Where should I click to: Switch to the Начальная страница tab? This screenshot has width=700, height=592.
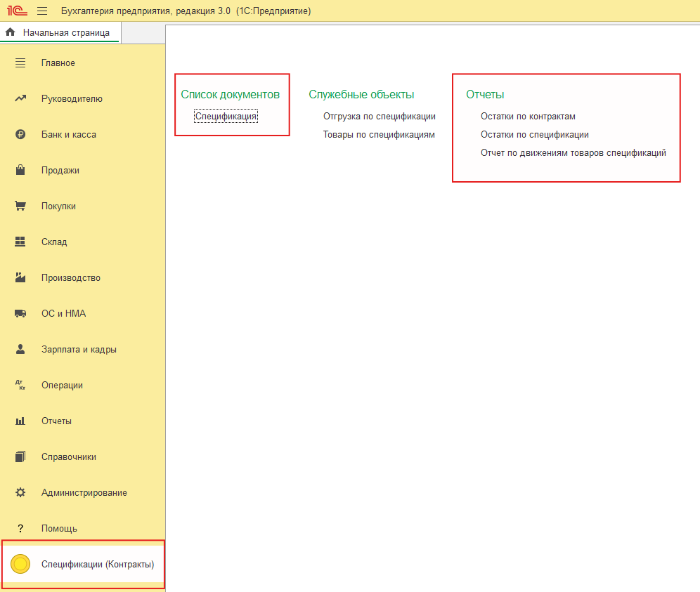(60, 32)
